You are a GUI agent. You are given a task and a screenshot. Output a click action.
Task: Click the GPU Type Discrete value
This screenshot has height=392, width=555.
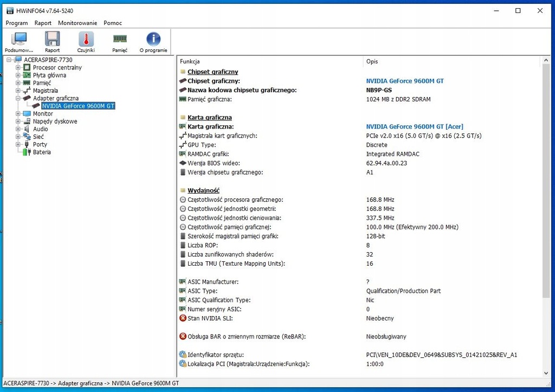click(x=377, y=145)
